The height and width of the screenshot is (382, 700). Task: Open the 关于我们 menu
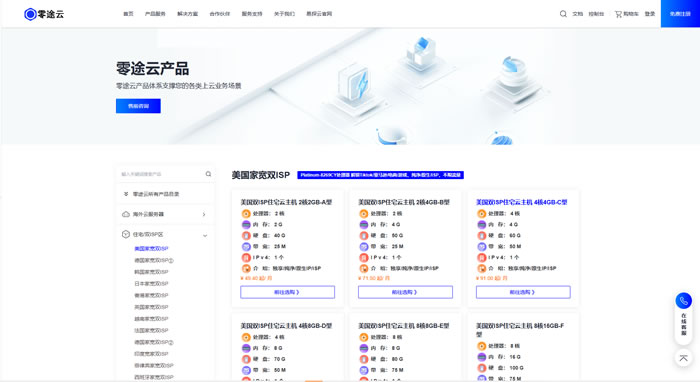[284, 14]
